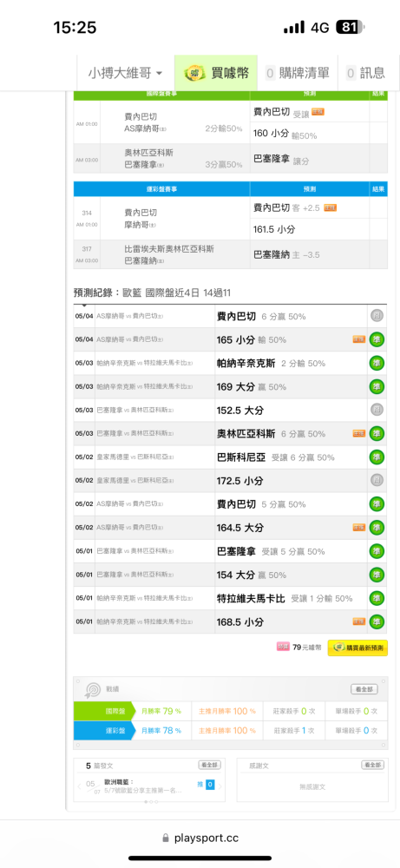
Task: Click the 161.5 小分 prediction cell
Action: (309, 229)
